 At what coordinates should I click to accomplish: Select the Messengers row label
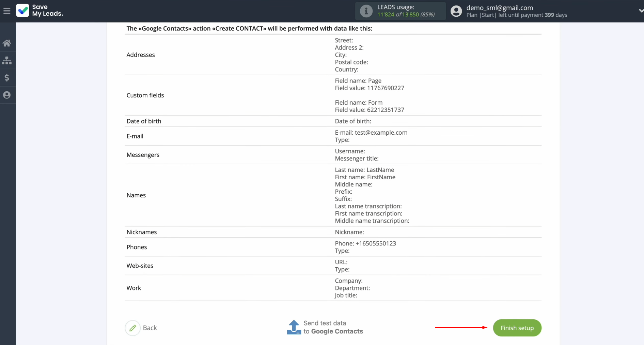point(143,155)
